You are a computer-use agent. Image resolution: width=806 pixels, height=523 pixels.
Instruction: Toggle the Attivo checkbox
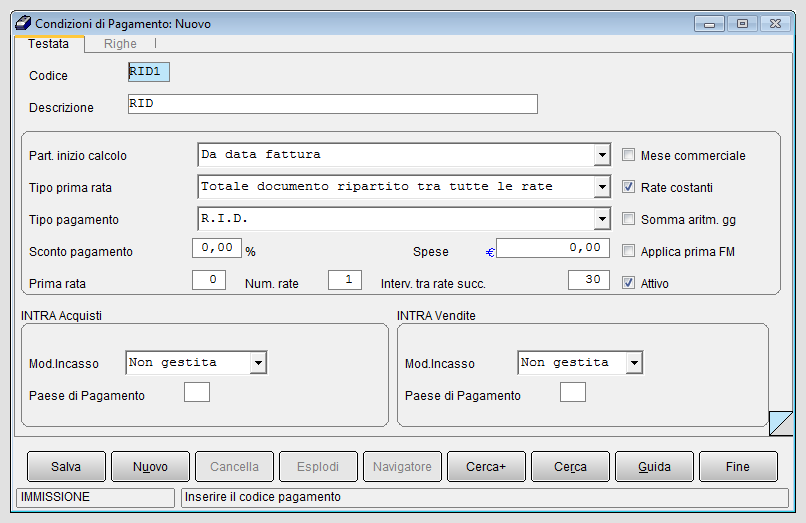tap(628, 282)
